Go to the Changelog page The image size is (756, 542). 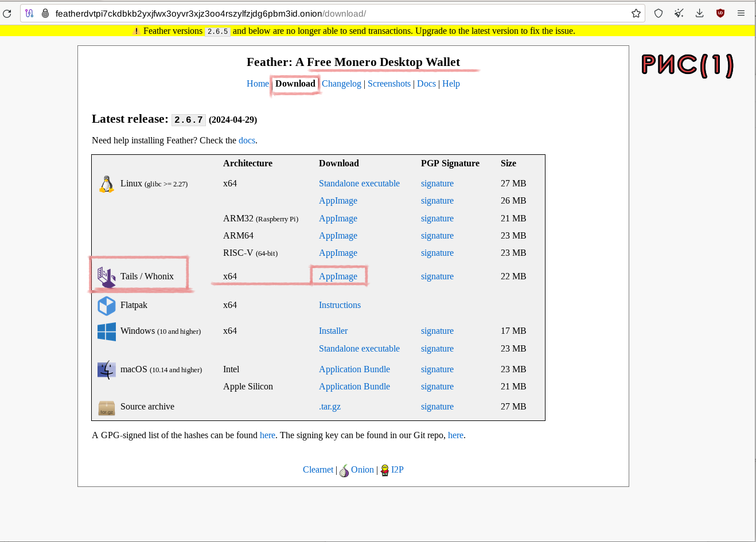341,84
